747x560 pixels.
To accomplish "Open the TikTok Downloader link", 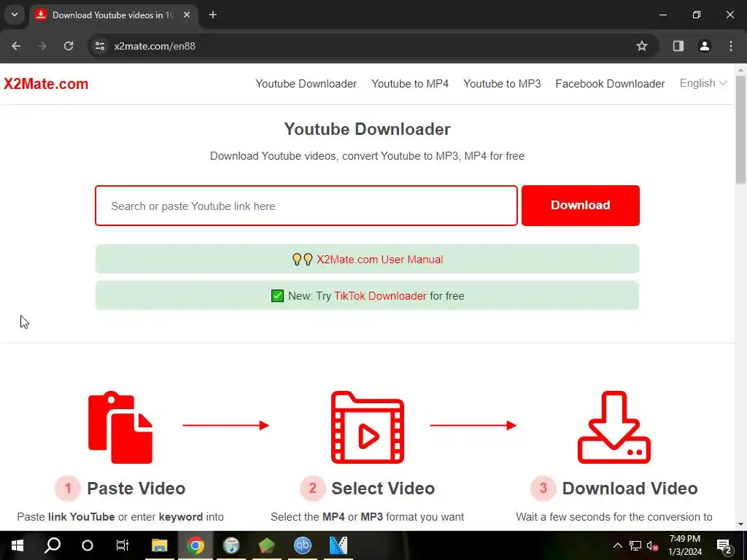I will pyautogui.click(x=380, y=296).
